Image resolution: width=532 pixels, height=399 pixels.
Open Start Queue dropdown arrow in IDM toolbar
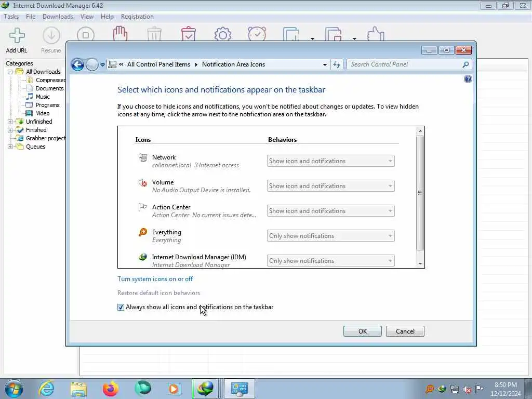pos(312,38)
